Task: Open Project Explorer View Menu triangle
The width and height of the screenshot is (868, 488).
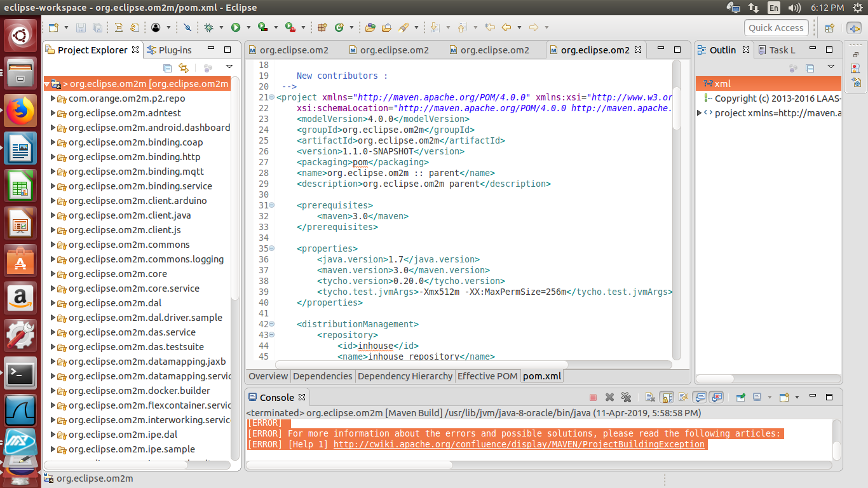Action: 229,67
